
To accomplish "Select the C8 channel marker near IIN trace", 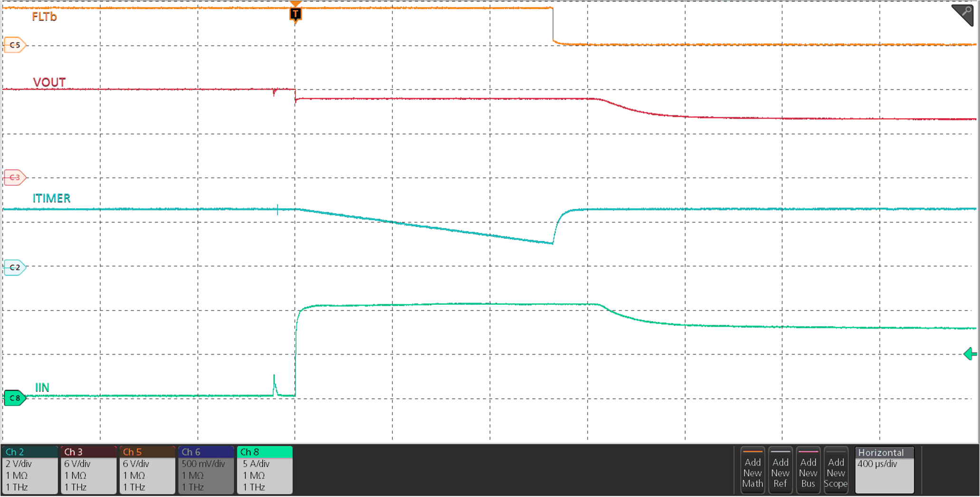I will 16,398.
